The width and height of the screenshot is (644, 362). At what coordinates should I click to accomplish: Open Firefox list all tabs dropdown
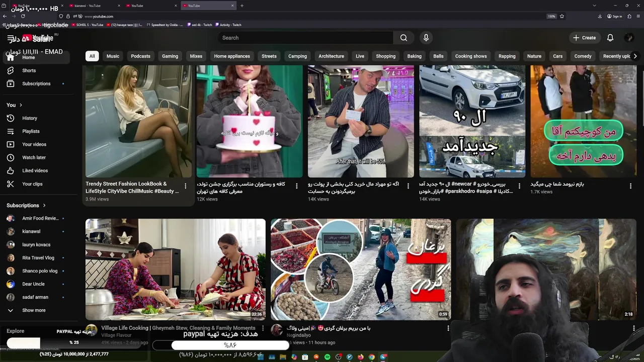tap(594, 6)
